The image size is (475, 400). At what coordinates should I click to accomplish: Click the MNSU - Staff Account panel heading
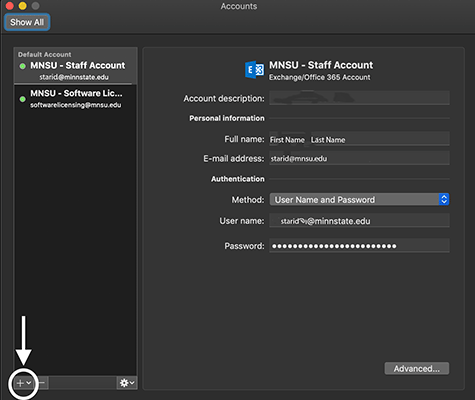[x=321, y=65]
